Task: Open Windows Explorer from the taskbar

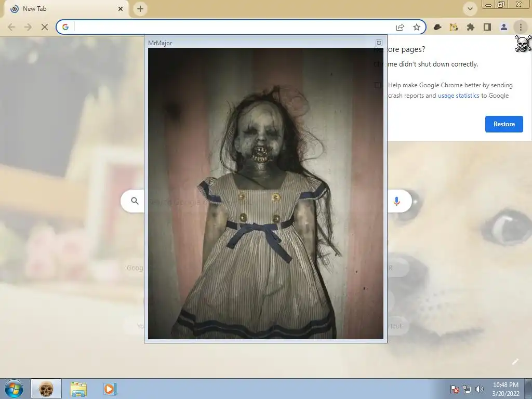Action: pyautogui.click(x=78, y=389)
